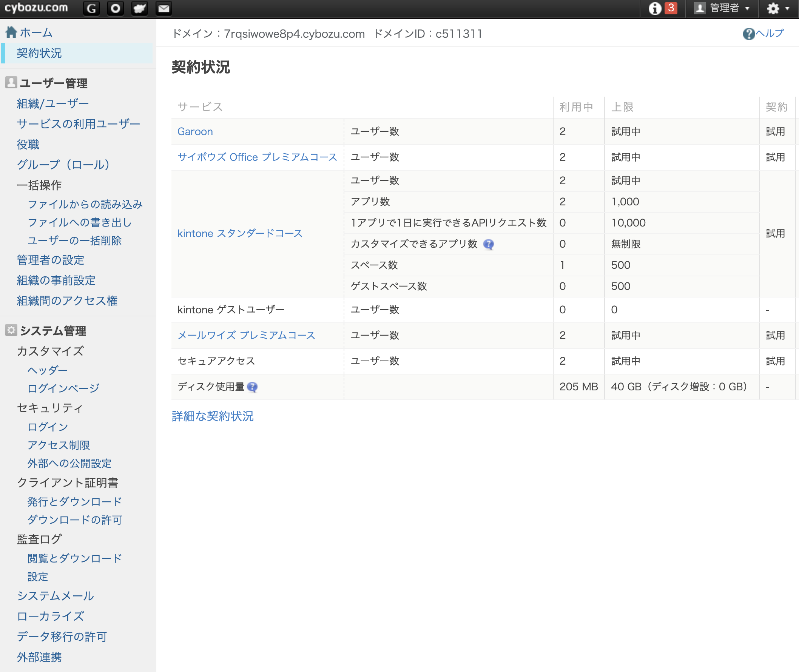Click the ゲストスペース数 row label

(389, 287)
